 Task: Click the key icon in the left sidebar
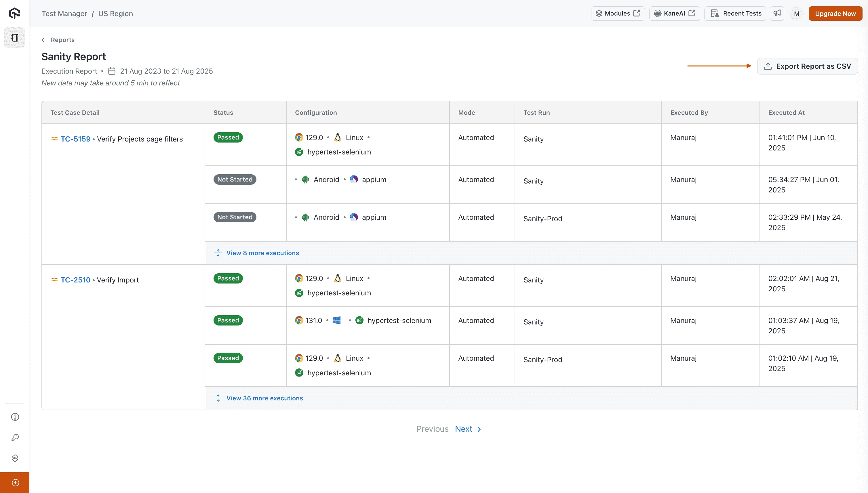click(15, 437)
